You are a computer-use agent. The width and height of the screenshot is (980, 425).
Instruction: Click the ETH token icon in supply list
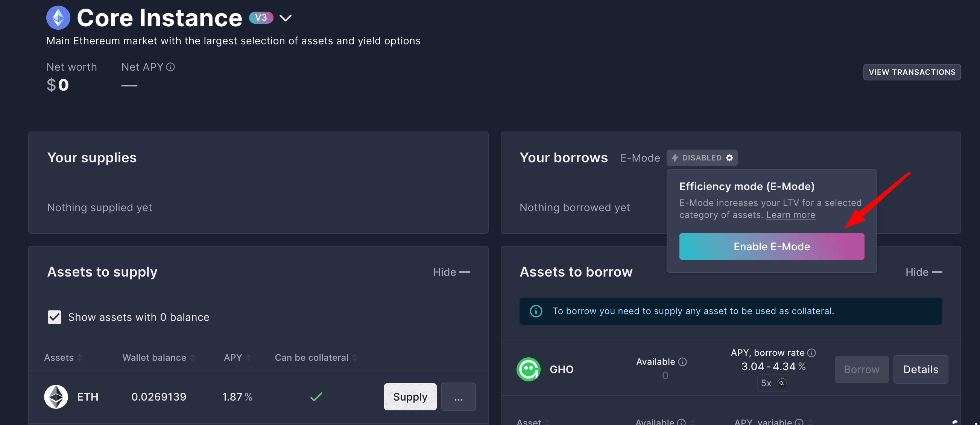coord(56,397)
